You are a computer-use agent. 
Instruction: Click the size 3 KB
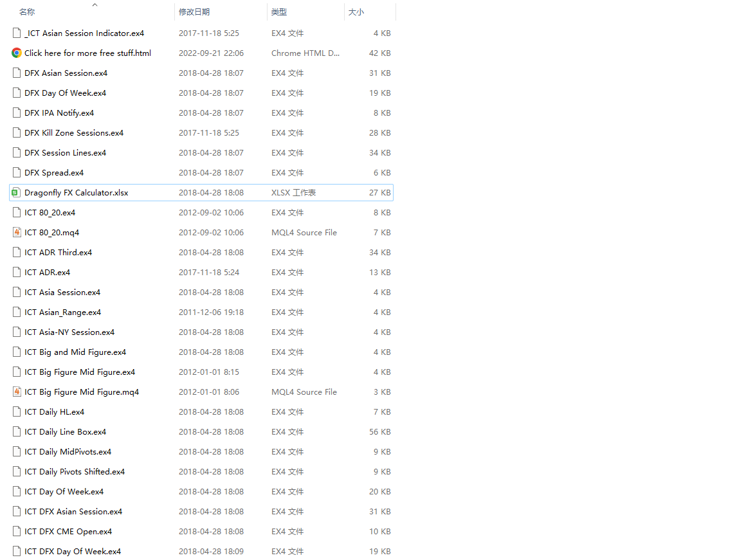point(382,392)
